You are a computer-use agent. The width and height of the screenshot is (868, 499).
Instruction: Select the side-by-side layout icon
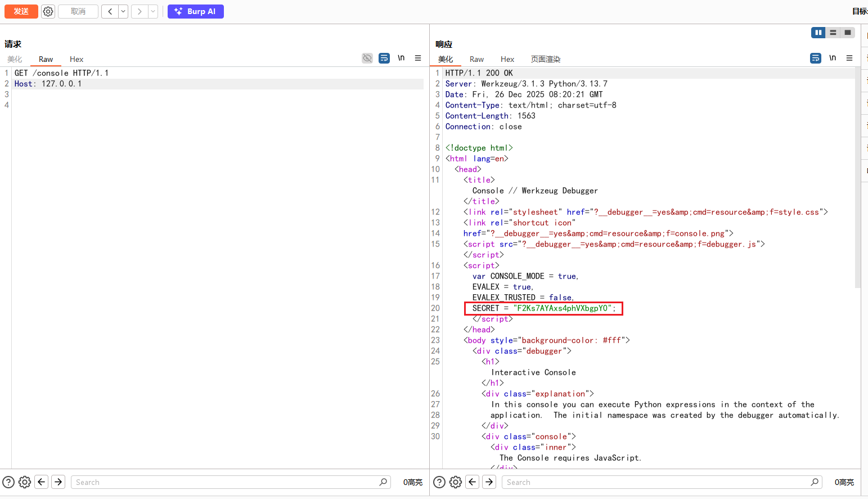(818, 33)
